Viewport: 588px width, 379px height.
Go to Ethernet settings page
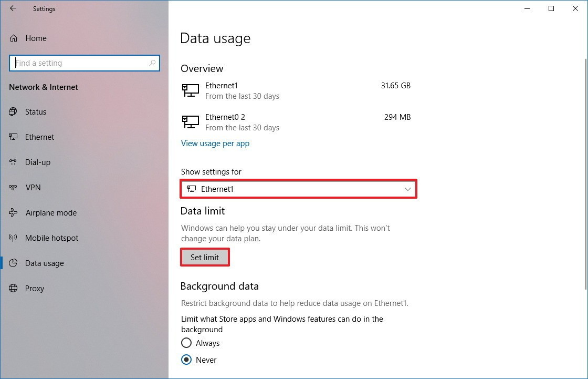point(39,137)
